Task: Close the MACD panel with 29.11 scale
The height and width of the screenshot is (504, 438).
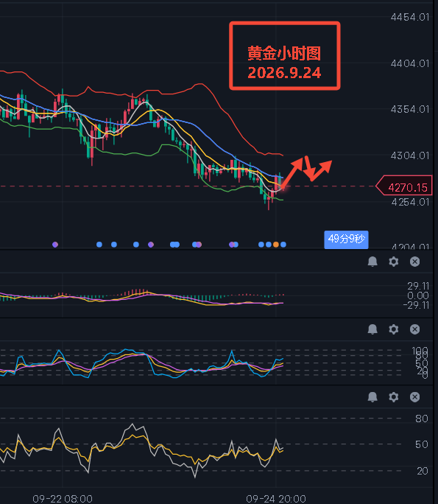Action: [415, 262]
